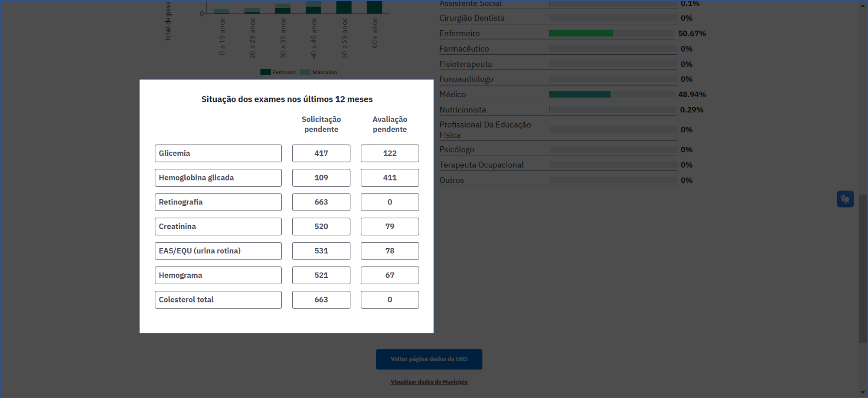
Task: Select the Hemoglobina glicada row label
Action: 218,178
